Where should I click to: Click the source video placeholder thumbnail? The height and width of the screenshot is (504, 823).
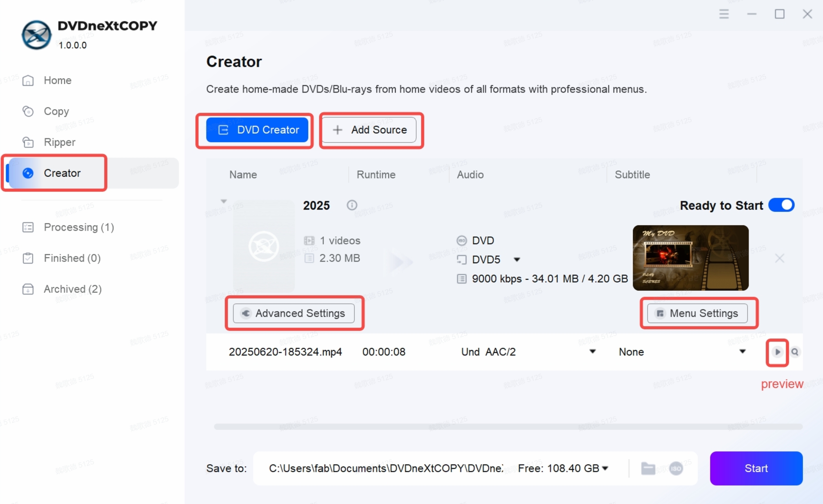coord(263,246)
